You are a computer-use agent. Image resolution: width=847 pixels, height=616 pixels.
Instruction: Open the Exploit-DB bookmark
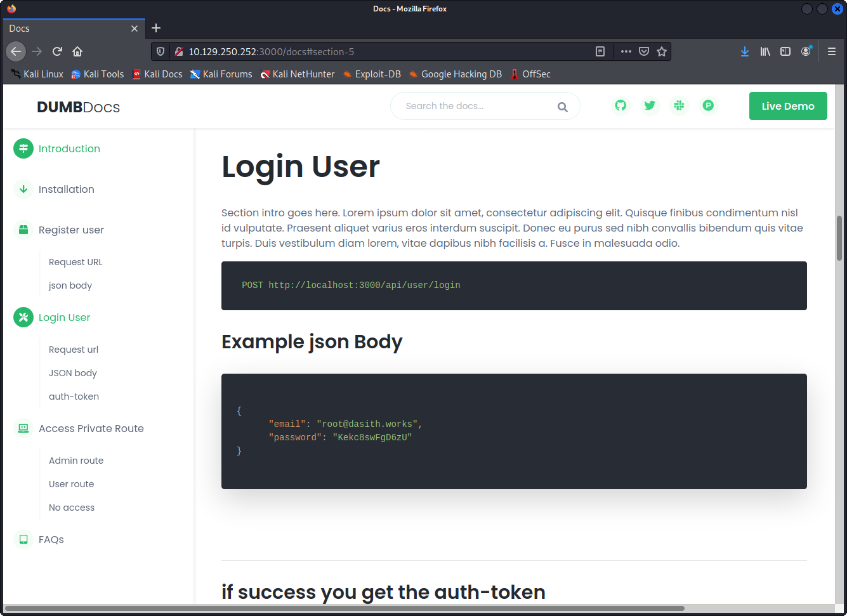click(x=378, y=74)
